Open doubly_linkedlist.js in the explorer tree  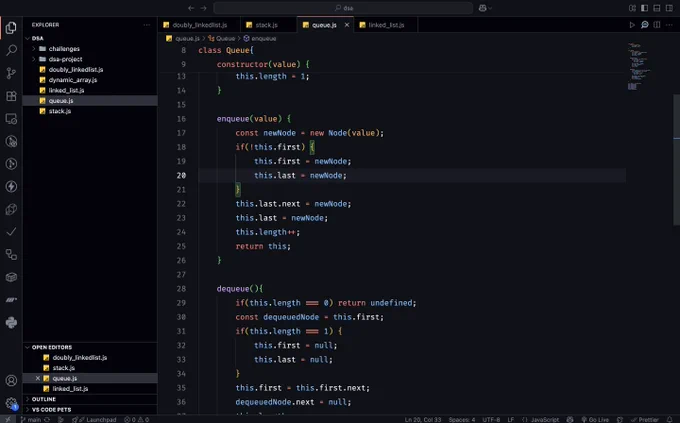[76, 69]
